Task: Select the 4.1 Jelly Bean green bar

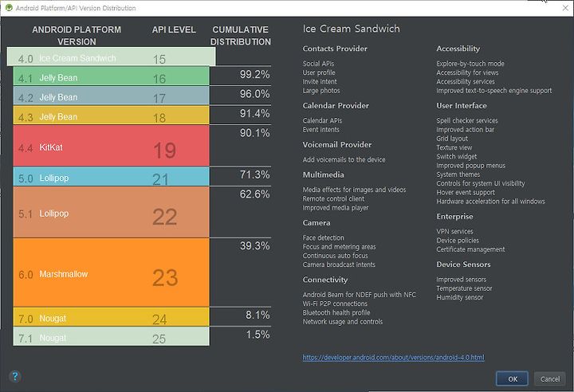Action: pyautogui.click(x=112, y=76)
